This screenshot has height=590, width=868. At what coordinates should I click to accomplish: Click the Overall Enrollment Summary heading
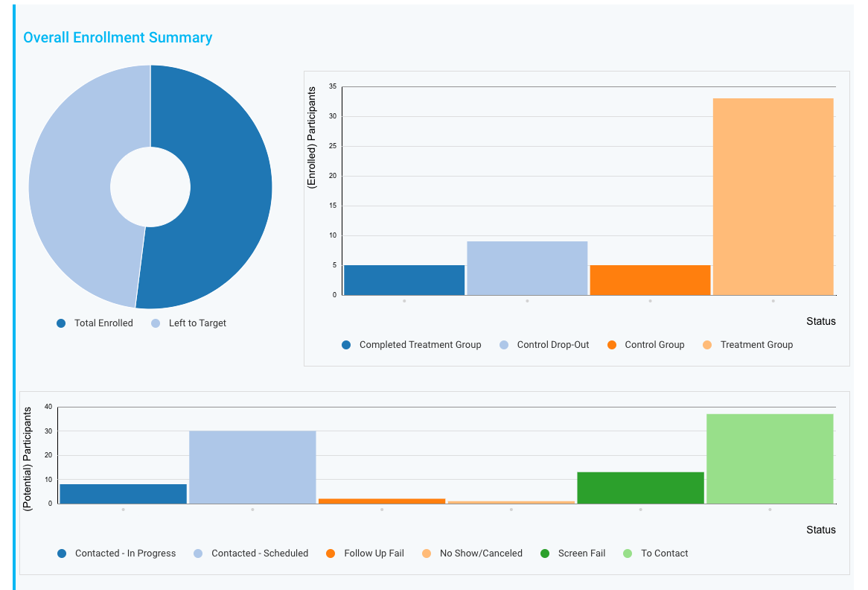[118, 38]
